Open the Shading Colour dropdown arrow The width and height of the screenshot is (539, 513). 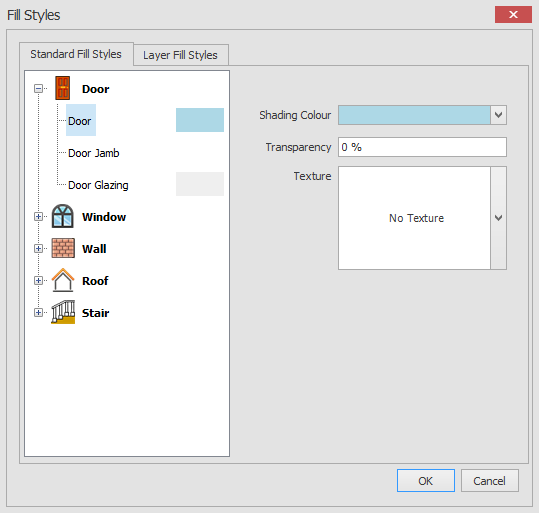tap(498, 115)
